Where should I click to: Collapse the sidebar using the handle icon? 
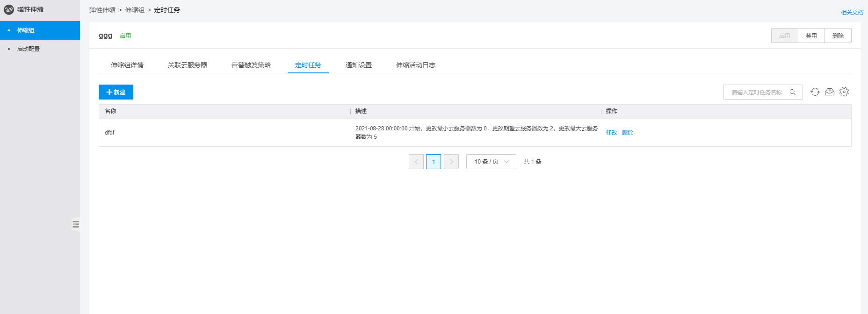coord(76,224)
